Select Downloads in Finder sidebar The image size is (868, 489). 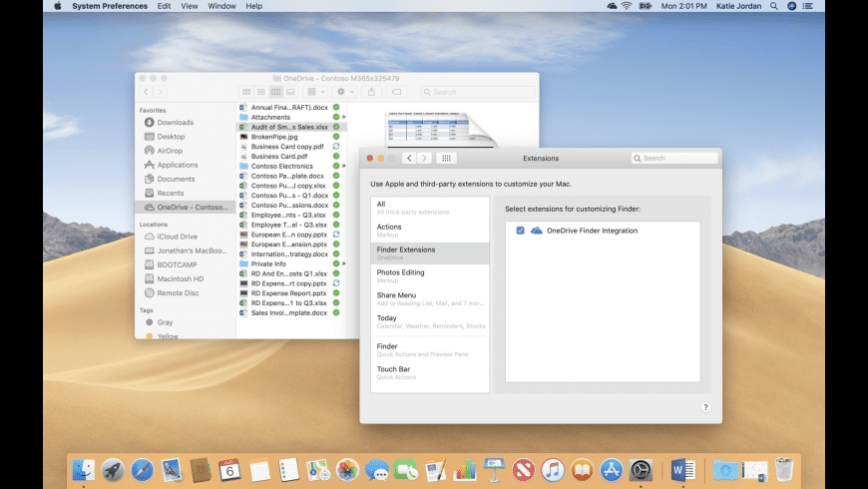176,123
